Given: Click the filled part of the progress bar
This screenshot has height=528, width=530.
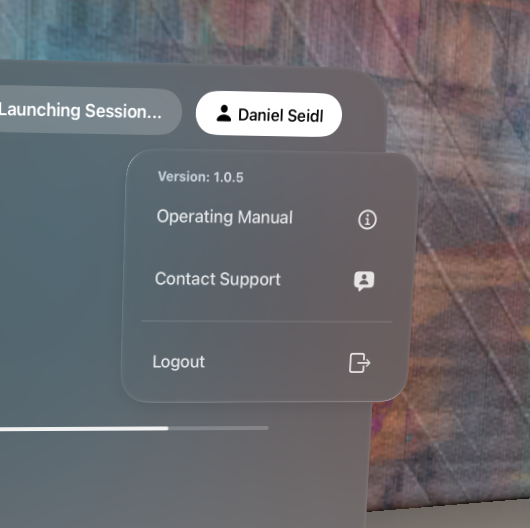Looking at the screenshot, I should [x=84, y=429].
